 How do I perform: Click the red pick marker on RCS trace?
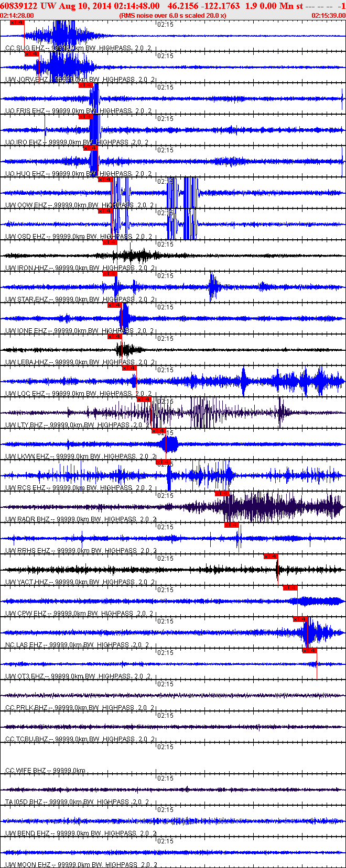click(164, 462)
